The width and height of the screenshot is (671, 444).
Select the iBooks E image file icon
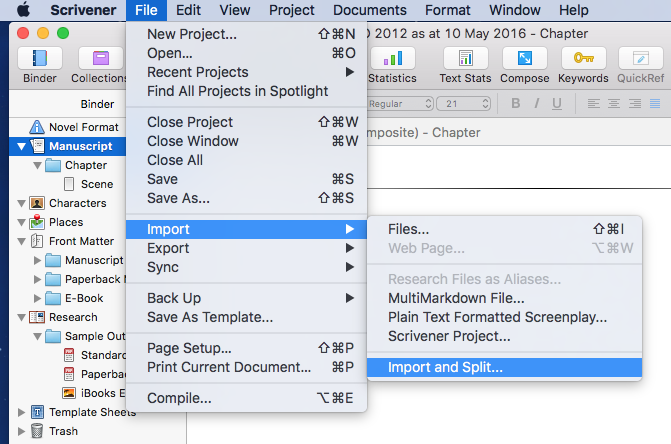[x=69, y=393]
